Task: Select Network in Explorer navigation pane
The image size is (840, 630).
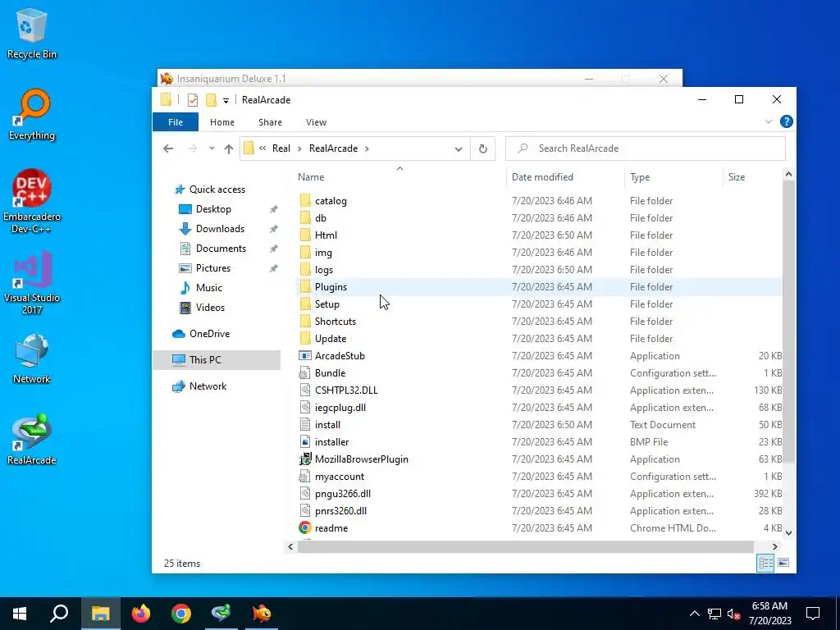Action: [208, 386]
